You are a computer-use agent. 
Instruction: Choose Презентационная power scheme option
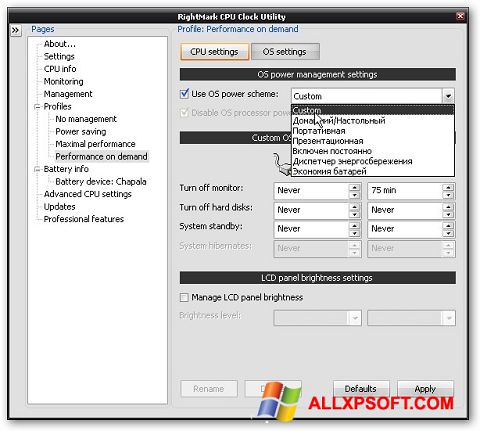click(373, 141)
